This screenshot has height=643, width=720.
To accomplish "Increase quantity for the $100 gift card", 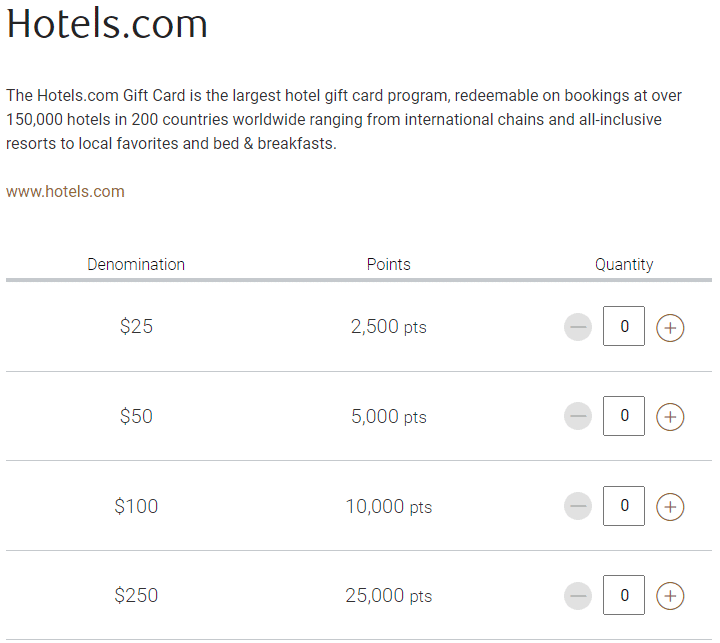I will 670,507.
